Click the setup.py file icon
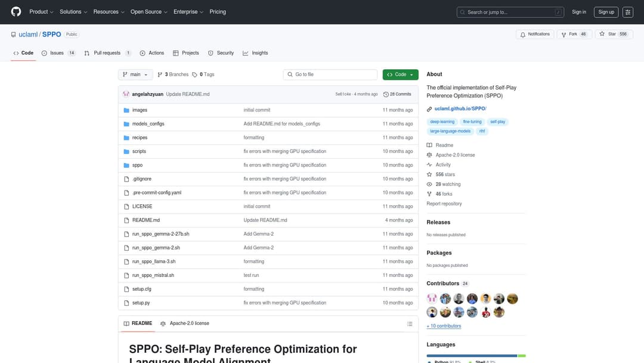This screenshot has width=644, height=363. point(126,303)
